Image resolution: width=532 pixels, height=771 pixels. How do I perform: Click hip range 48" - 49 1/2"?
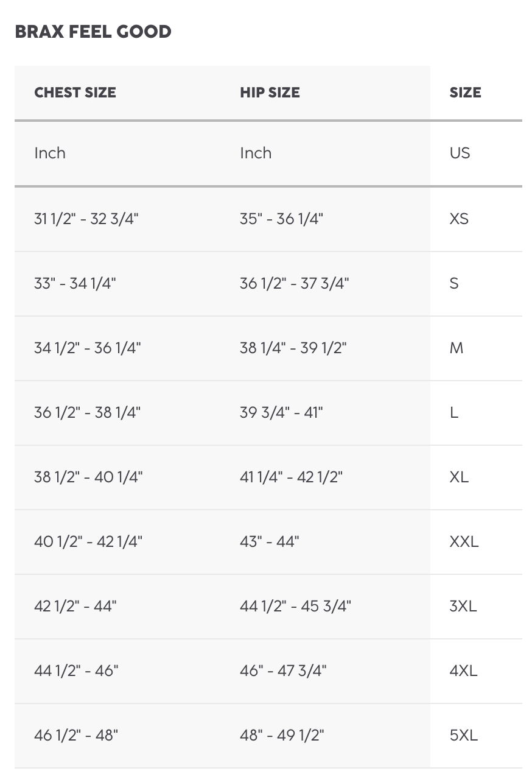click(x=282, y=735)
